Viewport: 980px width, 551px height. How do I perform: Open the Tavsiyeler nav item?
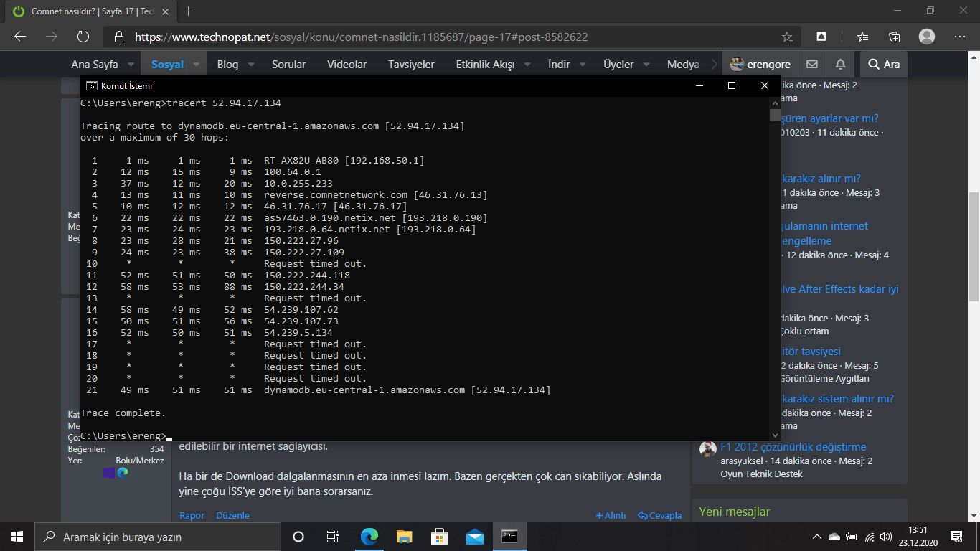coord(411,64)
